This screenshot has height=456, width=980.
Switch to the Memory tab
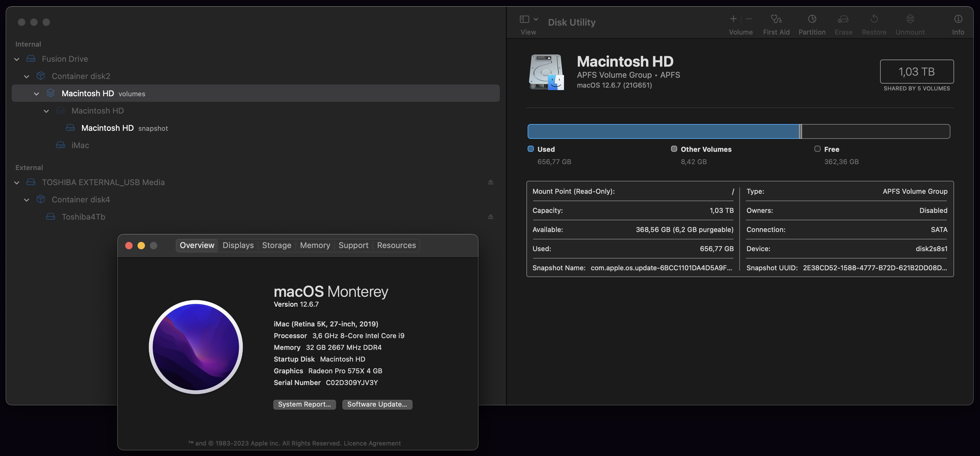pyautogui.click(x=315, y=245)
